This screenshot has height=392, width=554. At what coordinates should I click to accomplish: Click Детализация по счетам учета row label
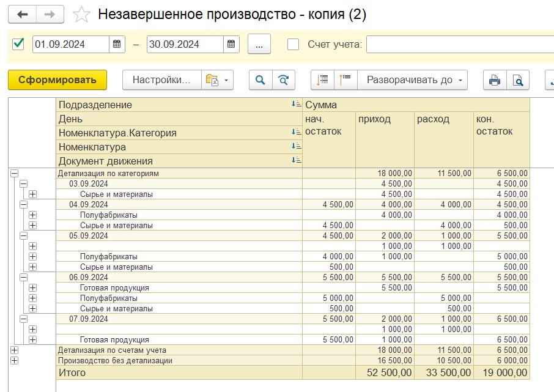tap(112, 350)
